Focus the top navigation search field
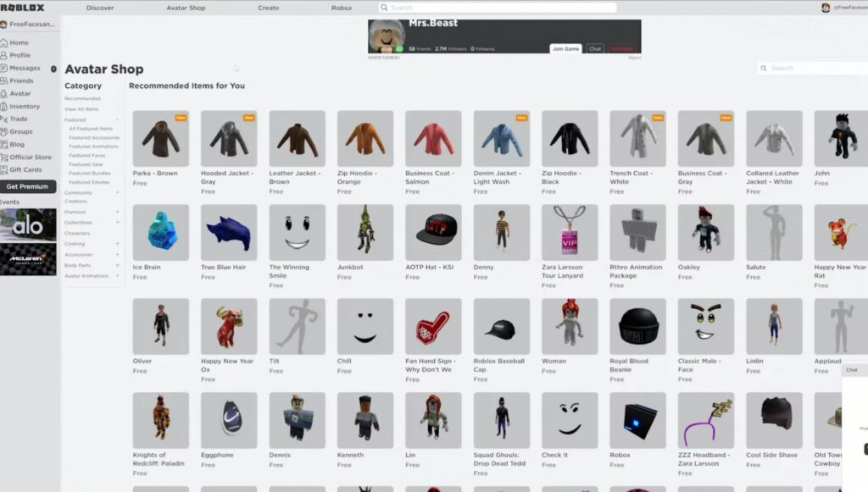 pos(497,8)
